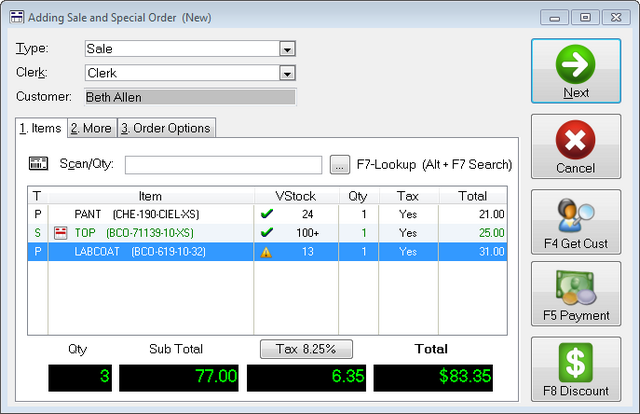Open F4 Get Cust lookup
The image size is (640, 414).
[x=576, y=222]
